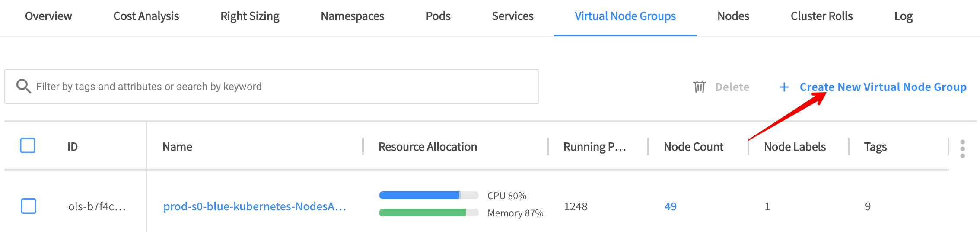Open the Cost Analysis tab
This screenshot has height=232, width=980.
pos(146,16)
